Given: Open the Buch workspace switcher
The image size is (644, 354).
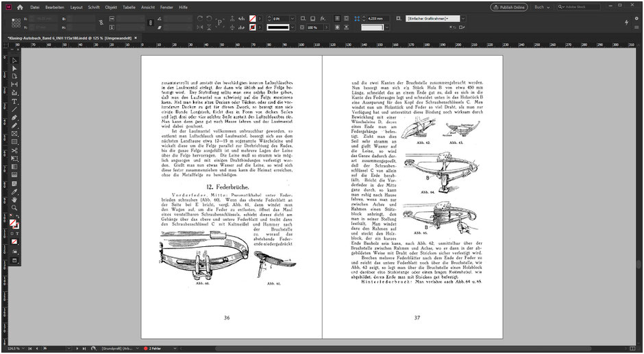Looking at the screenshot, I should click(x=542, y=8).
